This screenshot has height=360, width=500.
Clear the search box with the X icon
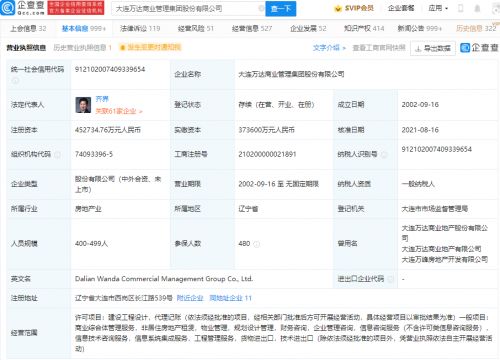(x=261, y=8)
